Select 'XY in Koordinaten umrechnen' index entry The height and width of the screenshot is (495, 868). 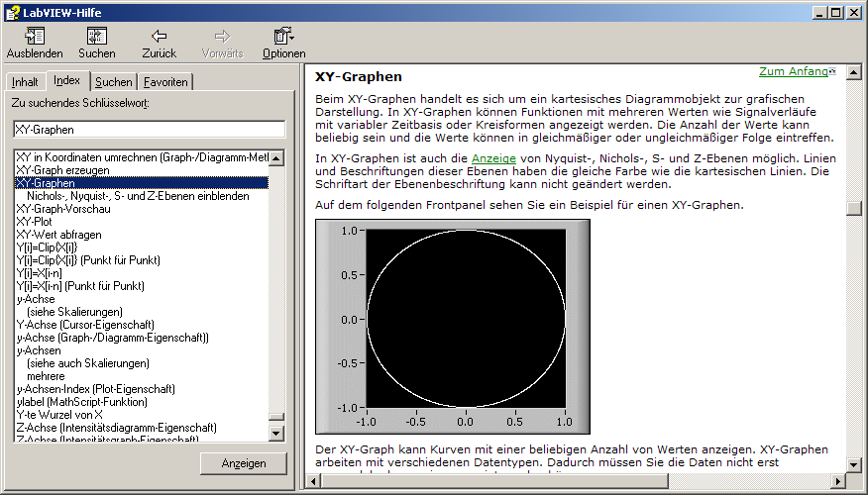point(142,157)
